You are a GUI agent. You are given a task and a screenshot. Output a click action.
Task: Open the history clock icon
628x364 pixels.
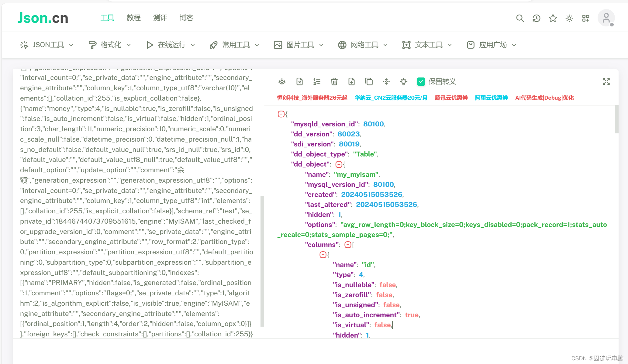pos(537,18)
